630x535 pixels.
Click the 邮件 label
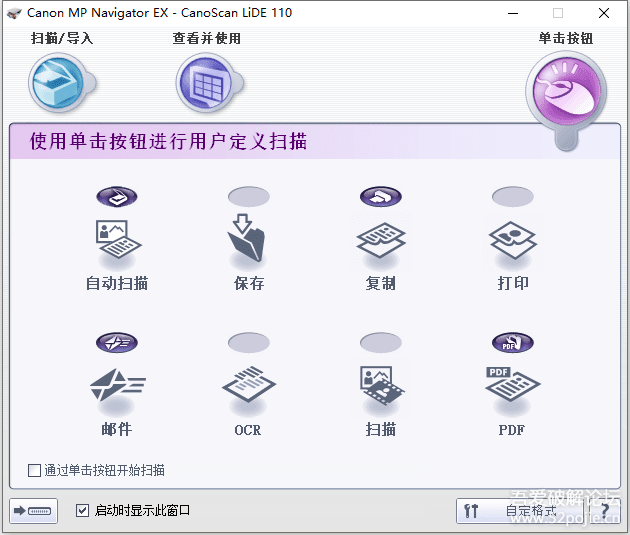(117, 429)
